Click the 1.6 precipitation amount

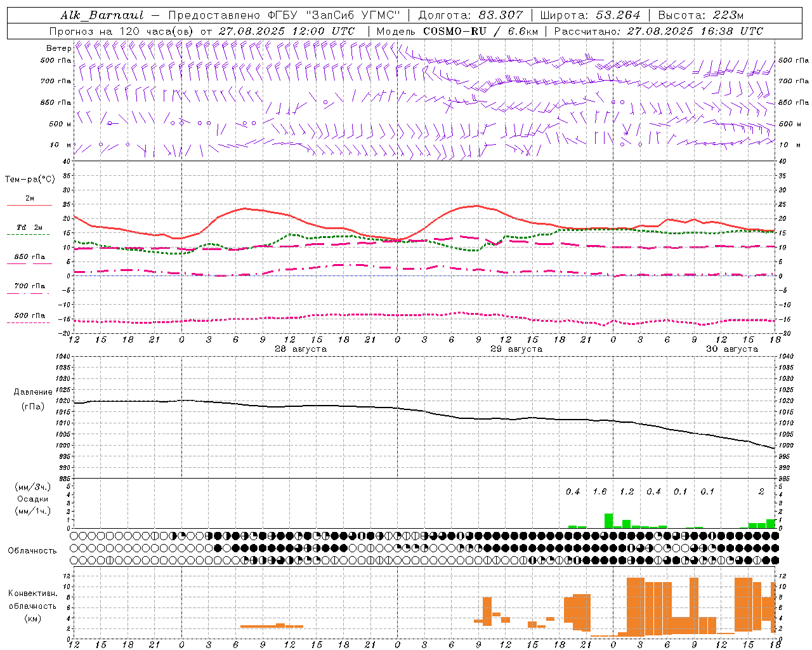pos(599,491)
